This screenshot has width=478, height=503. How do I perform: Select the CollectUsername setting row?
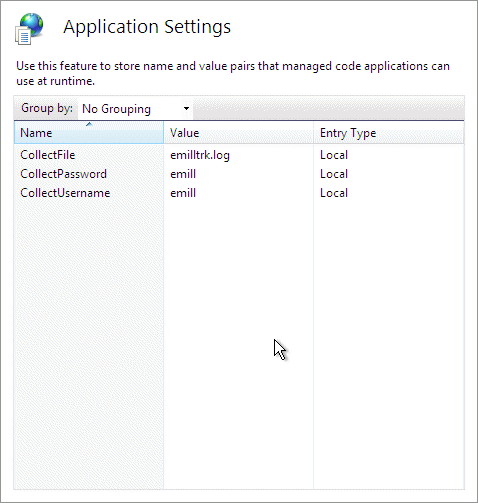[239, 193]
